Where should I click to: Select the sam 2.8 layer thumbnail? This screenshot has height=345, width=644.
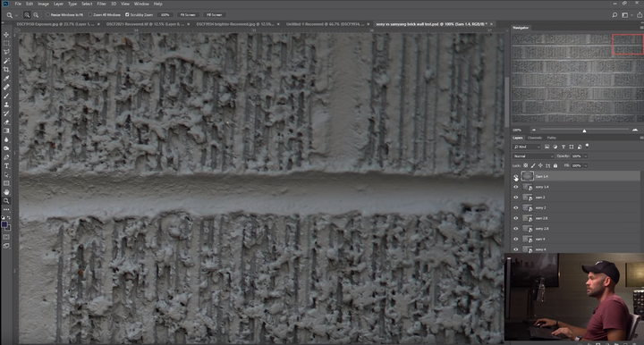click(528, 218)
